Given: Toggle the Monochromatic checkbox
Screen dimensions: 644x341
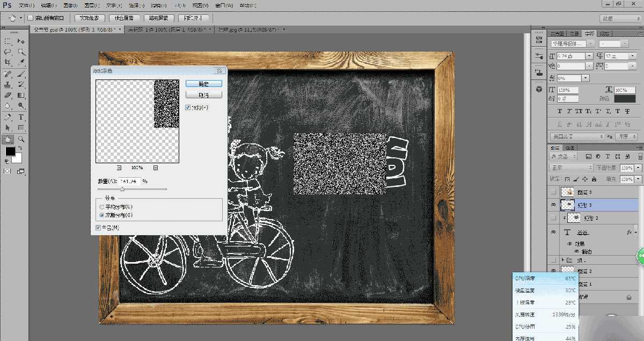Looking at the screenshot, I should (98, 228).
